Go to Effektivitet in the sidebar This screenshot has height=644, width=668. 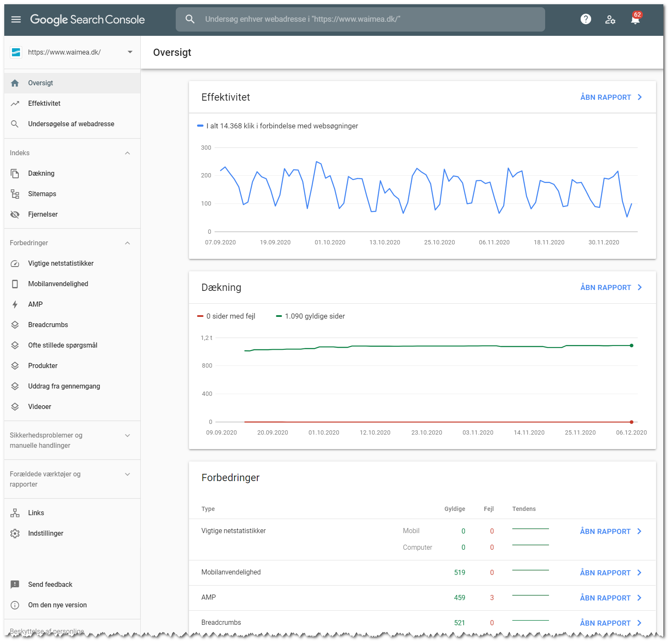[x=72, y=104]
